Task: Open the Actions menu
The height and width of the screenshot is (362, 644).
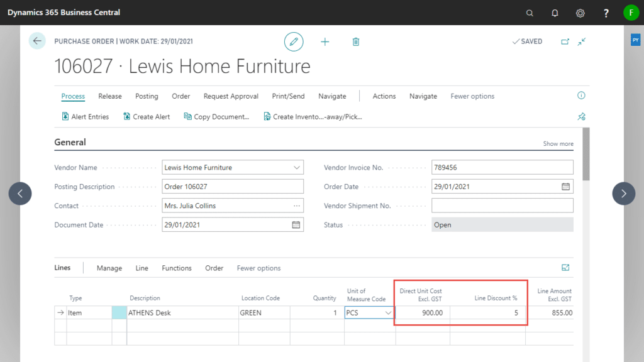Action: click(384, 96)
